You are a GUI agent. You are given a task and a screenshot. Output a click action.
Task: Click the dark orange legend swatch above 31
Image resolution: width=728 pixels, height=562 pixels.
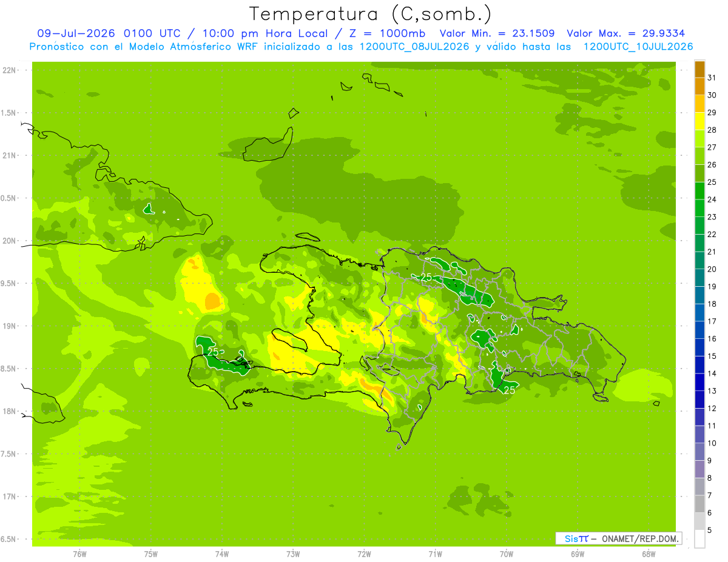(700, 69)
